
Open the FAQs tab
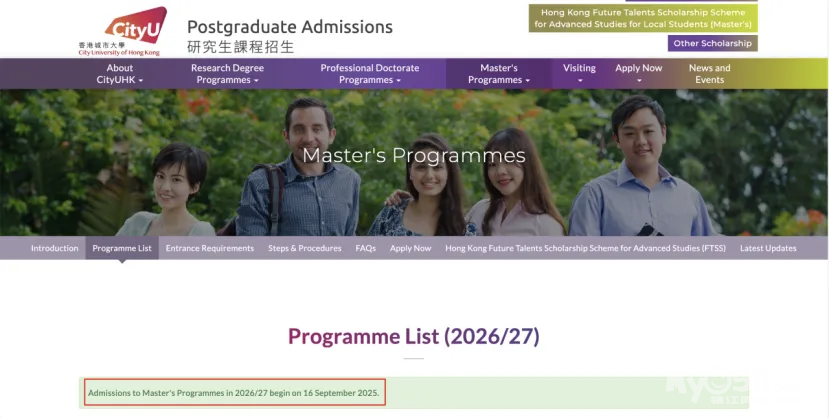click(x=365, y=248)
